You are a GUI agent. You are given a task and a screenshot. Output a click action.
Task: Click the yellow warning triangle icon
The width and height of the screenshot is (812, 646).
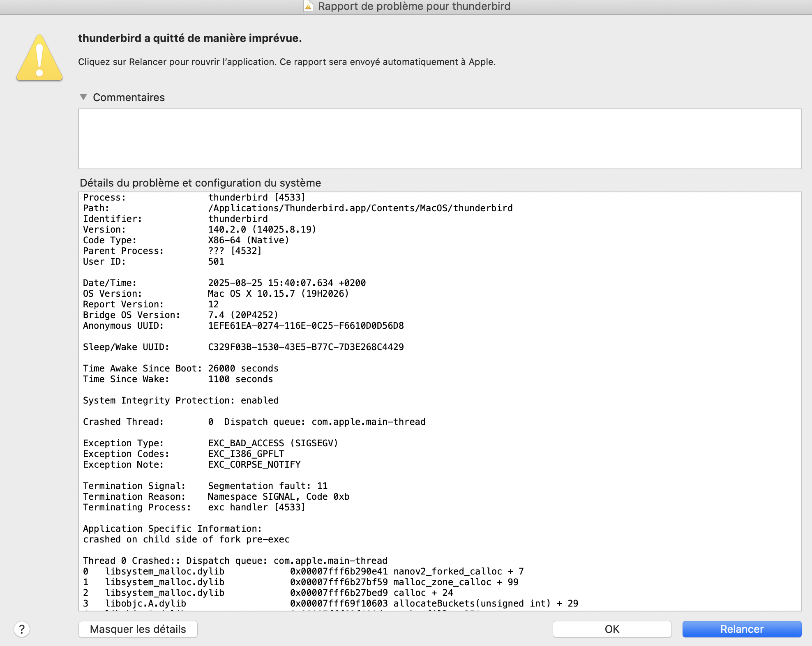click(39, 58)
